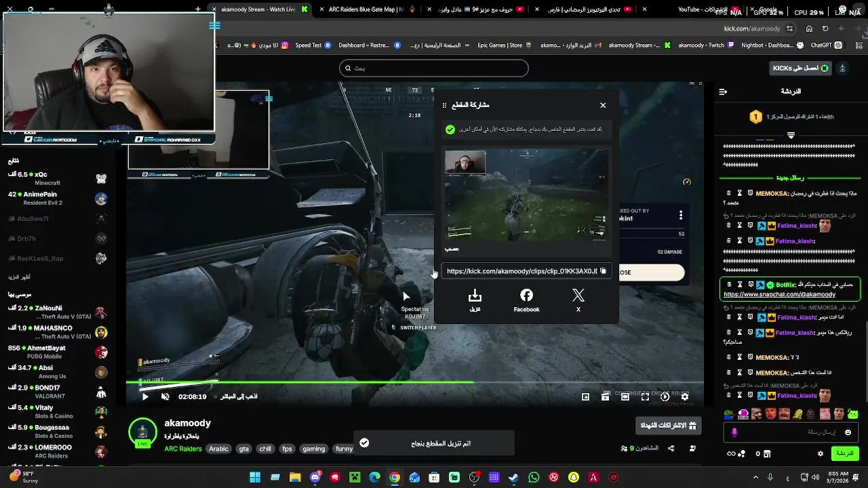This screenshot has width=868, height=488.
Task: Open Steam from the taskbar
Action: 514,477
